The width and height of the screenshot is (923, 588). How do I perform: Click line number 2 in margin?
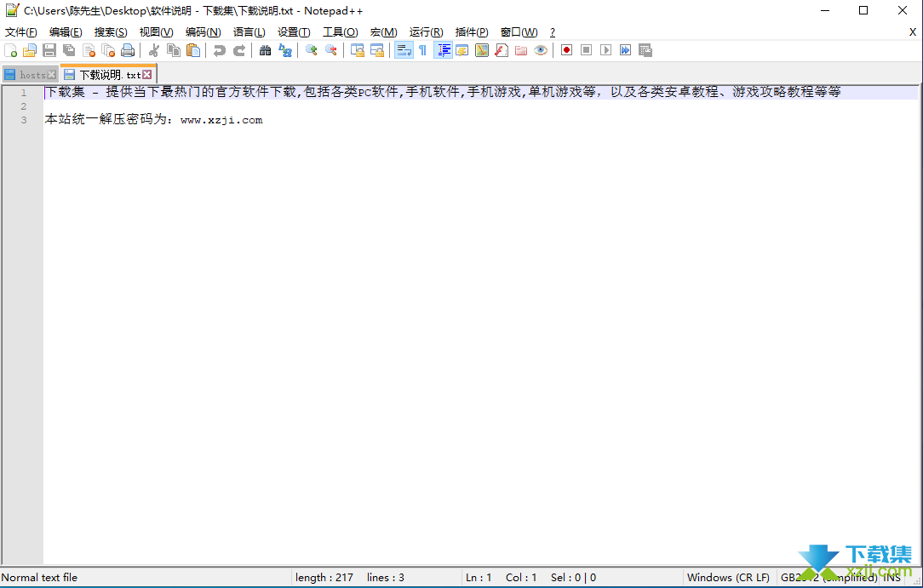[x=24, y=106]
